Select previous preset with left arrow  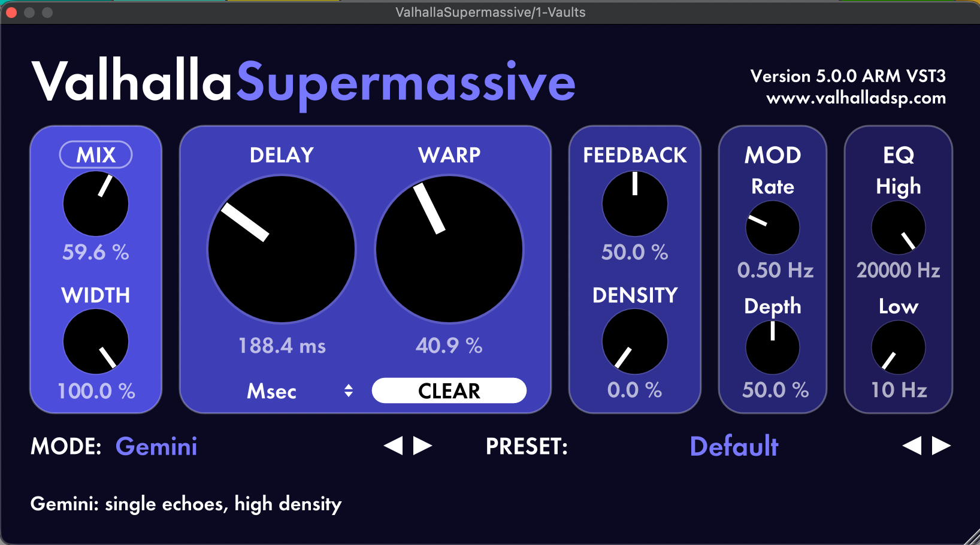click(x=912, y=446)
